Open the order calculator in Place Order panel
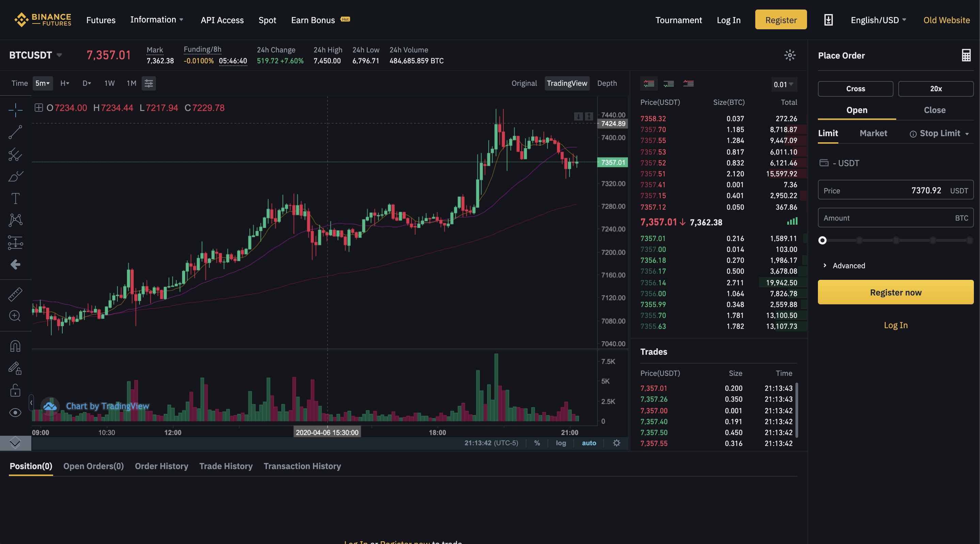Screen dimensions: 980x544 click(967, 55)
